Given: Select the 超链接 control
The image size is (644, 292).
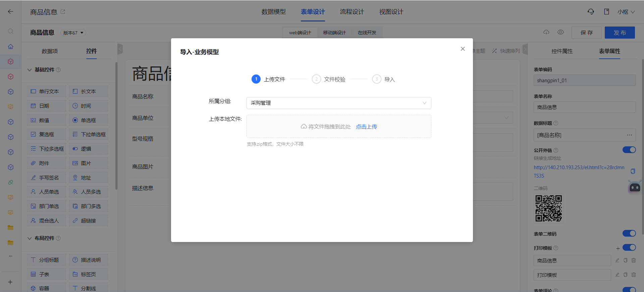Looking at the screenshot, I should tap(89, 221).
